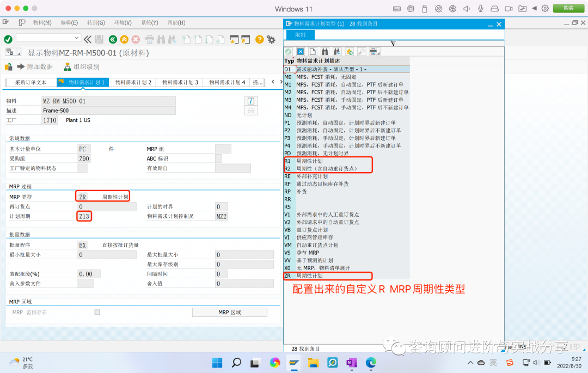
Task: Click the Save (disk) icon in the toolbar
Action: pyautogui.click(x=100, y=39)
